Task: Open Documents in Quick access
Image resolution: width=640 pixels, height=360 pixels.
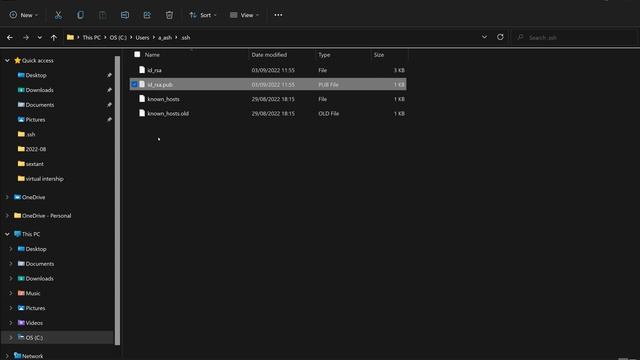Action: [40, 105]
